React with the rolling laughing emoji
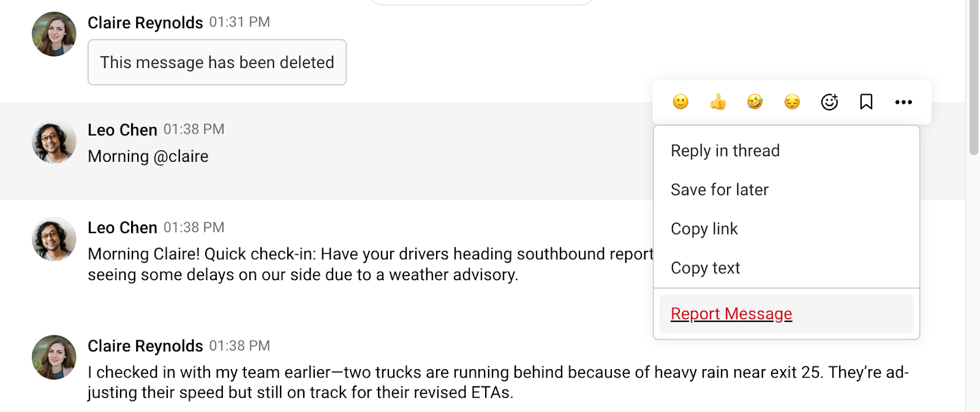 click(x=755, y=102)
